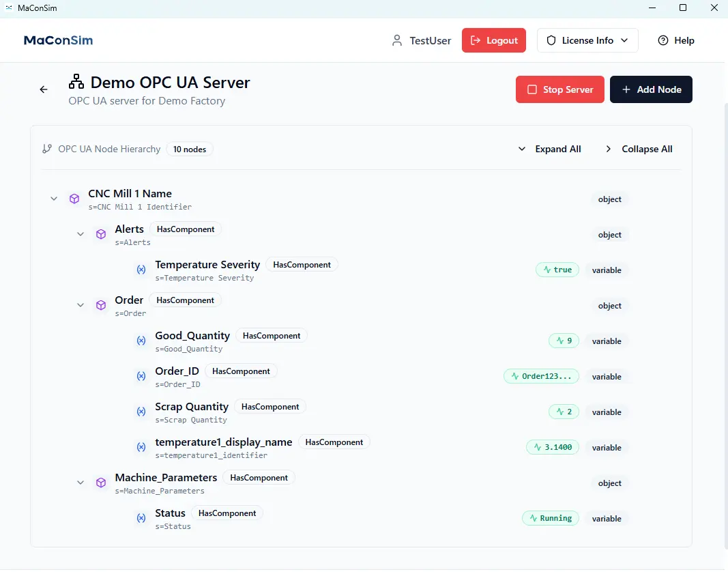
Task: Click the Order object cube icon
Action: click(101, 305)
